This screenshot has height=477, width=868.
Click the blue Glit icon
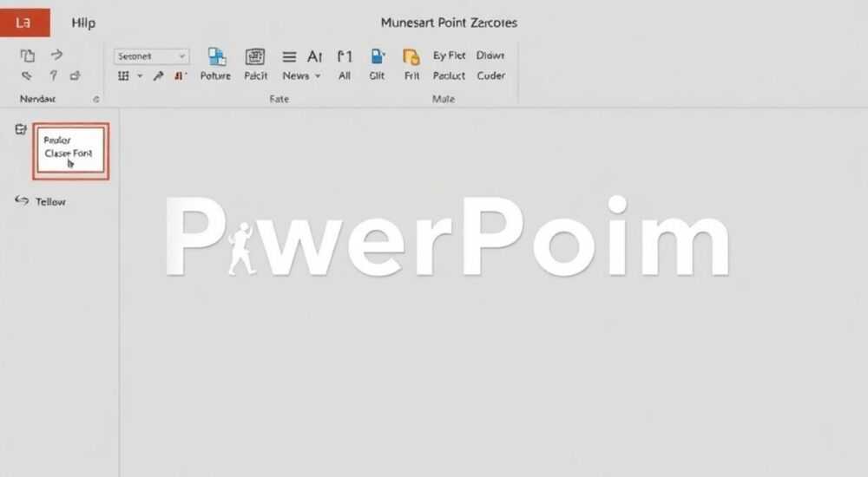pyautogui.click(x=377, y=56)
